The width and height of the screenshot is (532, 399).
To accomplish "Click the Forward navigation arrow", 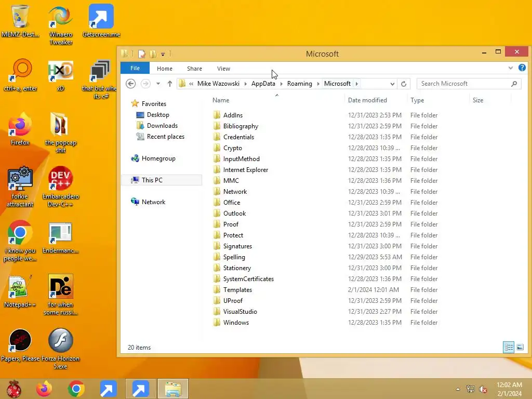I will coord(145,84).
